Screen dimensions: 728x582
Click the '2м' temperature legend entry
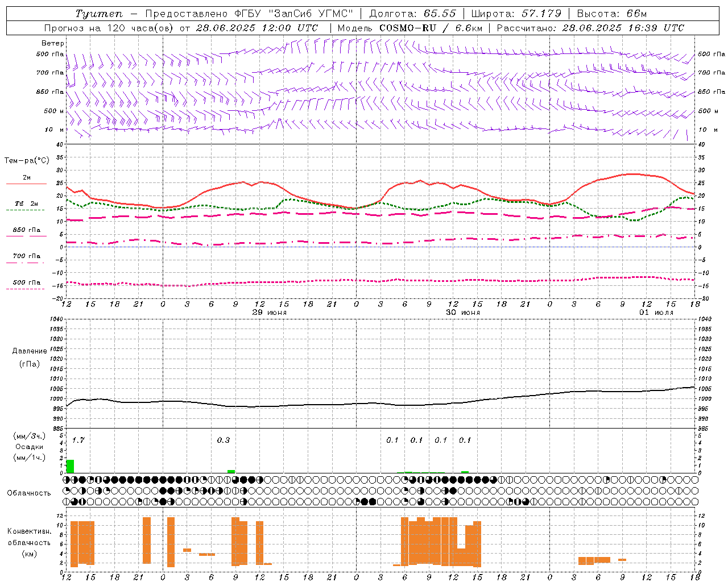(27, 177)
